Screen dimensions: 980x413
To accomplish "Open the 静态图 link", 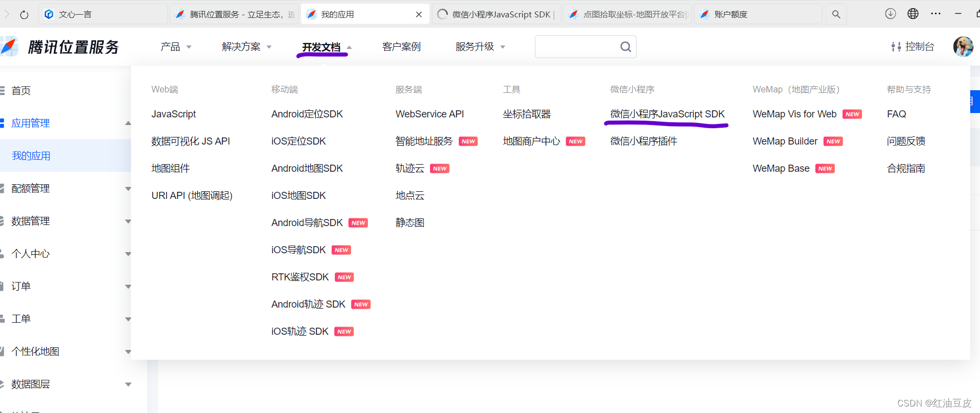I will pos(410,223).
